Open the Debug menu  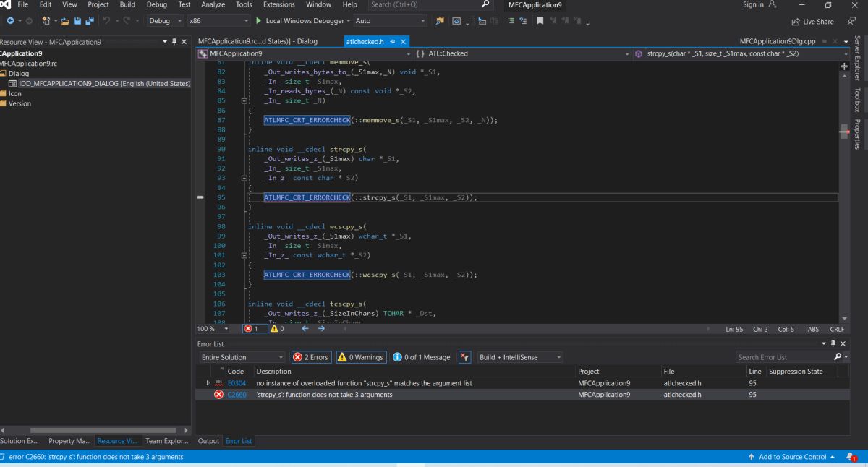tap(157, 4)
